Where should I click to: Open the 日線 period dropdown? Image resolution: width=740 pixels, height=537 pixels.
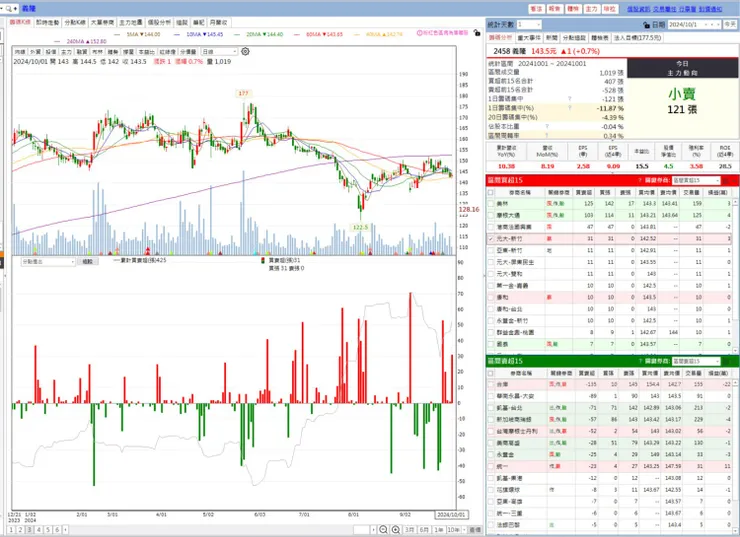[219, 51]
